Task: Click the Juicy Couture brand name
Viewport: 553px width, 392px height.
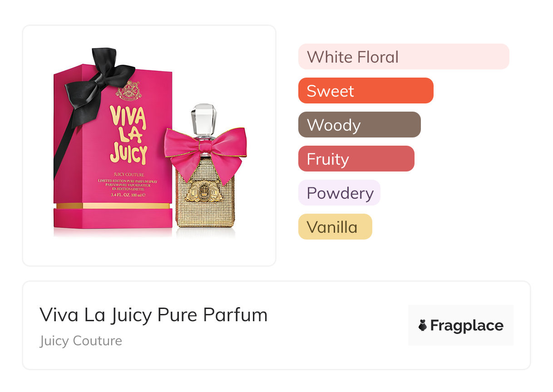Action: click(81, 341)
